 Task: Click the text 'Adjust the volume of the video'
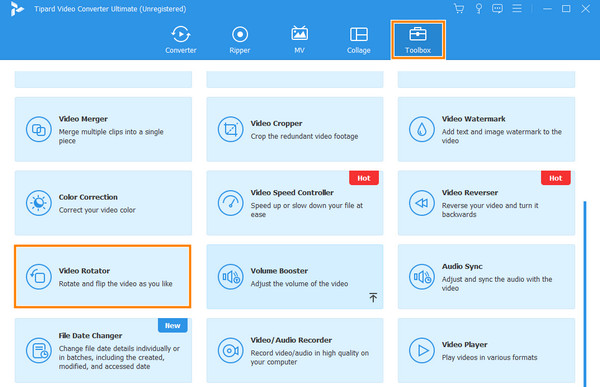coord(299,284)
